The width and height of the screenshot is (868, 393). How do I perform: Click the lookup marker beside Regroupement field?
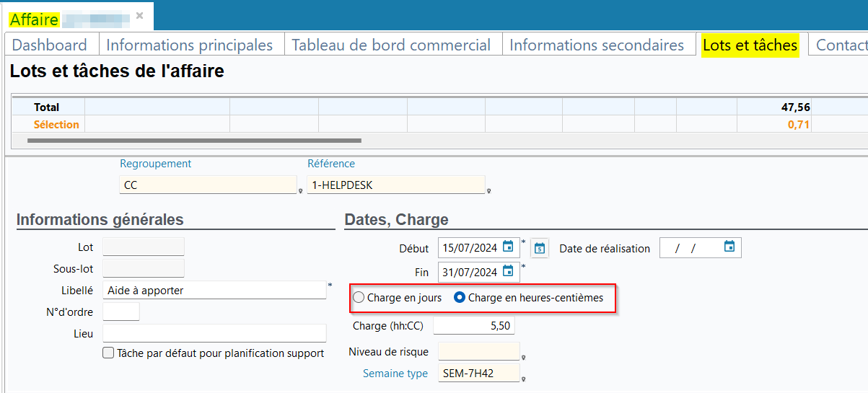coord(300,191)
